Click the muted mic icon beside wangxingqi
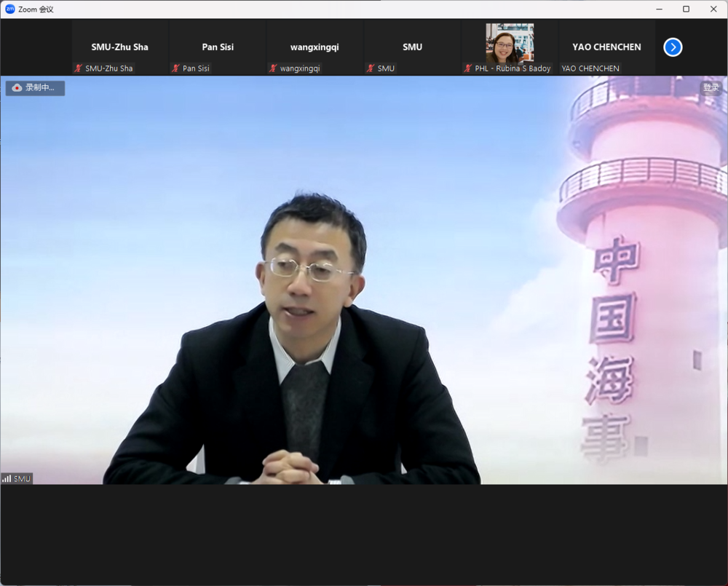The image size is (728, 586). [x=273, y=68]
